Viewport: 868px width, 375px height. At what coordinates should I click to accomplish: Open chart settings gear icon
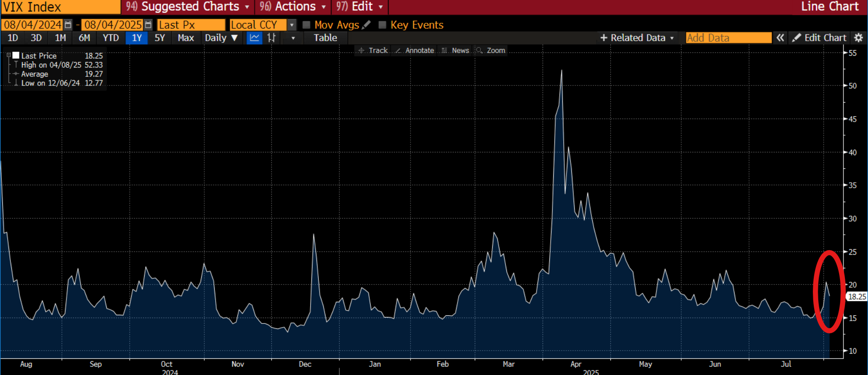pyautogui.click(x=859, y=38)
